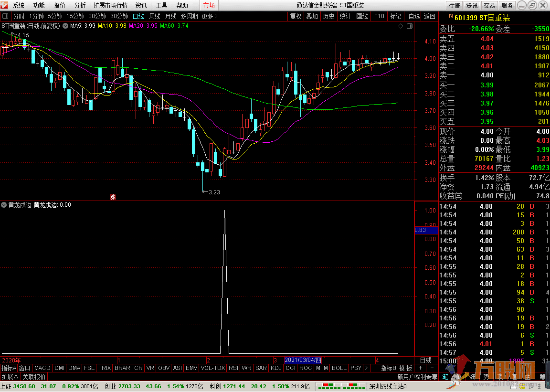This screenshot has height=392, width=550.
Task: Click the panel layout icon left of 分时
Action: 5,16
